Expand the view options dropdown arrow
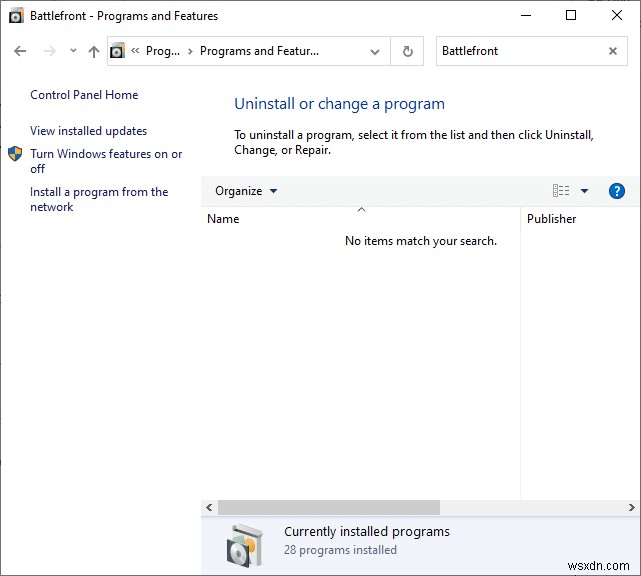This screenshot has width=641, height=576. [584, 191]
